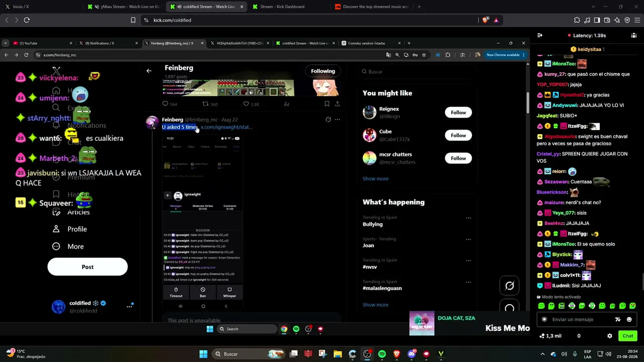Open the 'Comidas random listadas' Chrome tab

pyautogui.click(x=371, y=43)
